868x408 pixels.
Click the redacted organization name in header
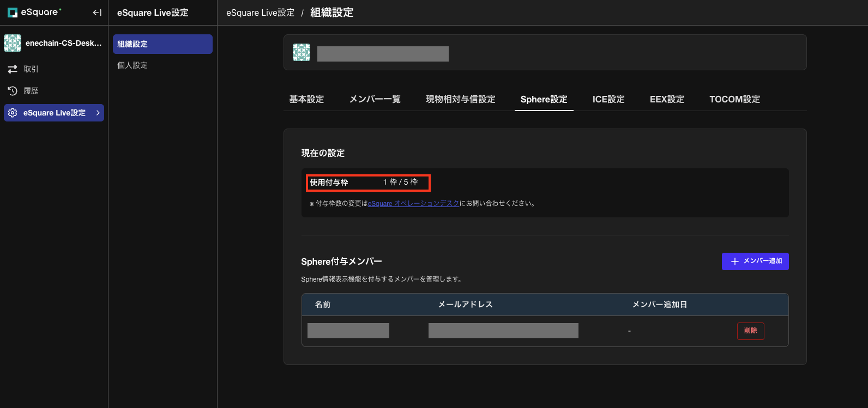click(383, 54)
